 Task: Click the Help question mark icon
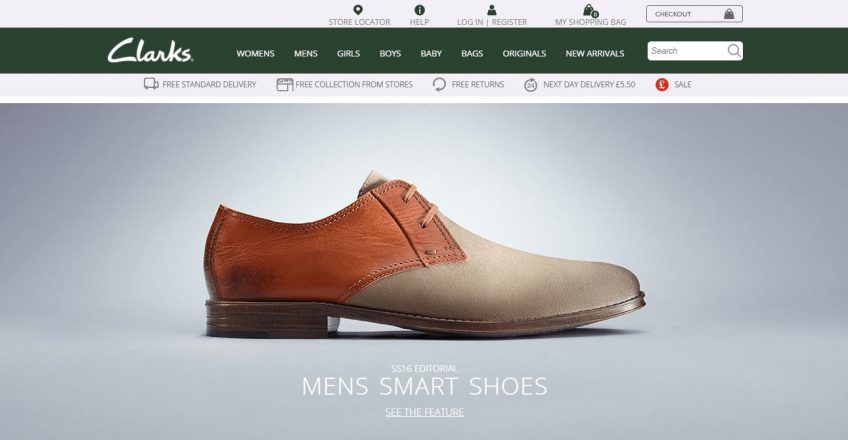coord(419,10)
